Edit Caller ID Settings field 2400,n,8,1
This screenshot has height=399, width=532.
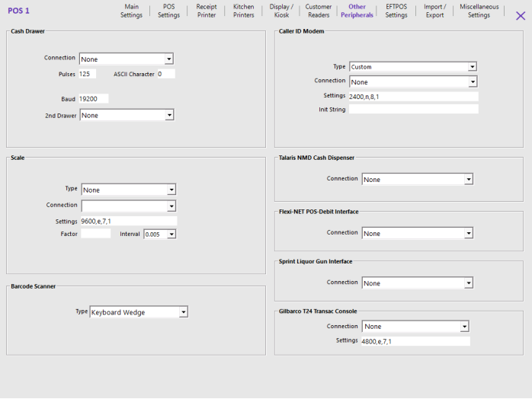[x=414, y=97]
